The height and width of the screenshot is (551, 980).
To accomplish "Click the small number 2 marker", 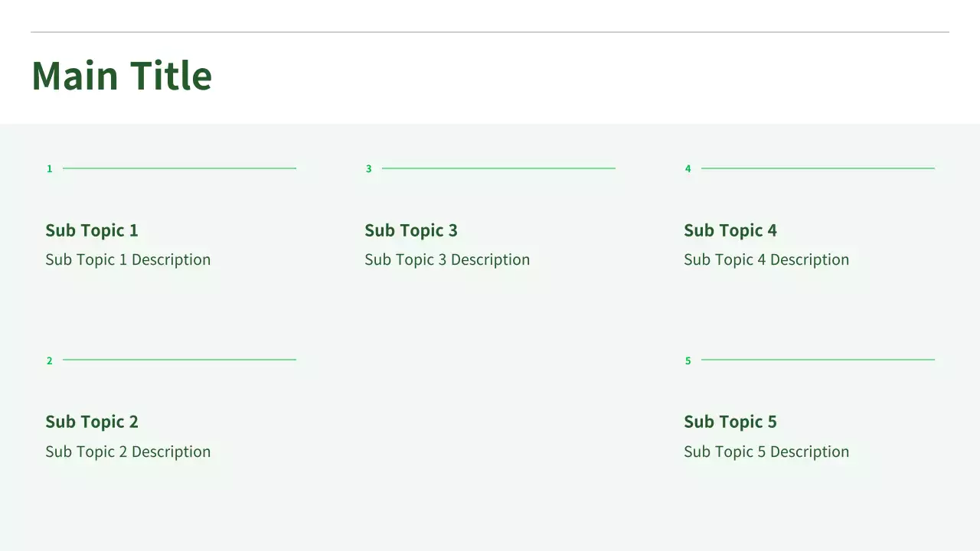I will coord(50,361).
